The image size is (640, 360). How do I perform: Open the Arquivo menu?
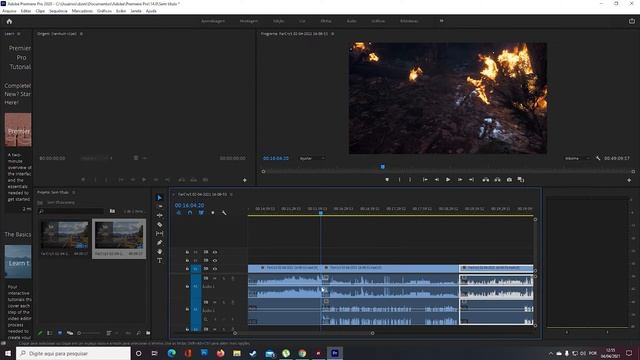9,11
